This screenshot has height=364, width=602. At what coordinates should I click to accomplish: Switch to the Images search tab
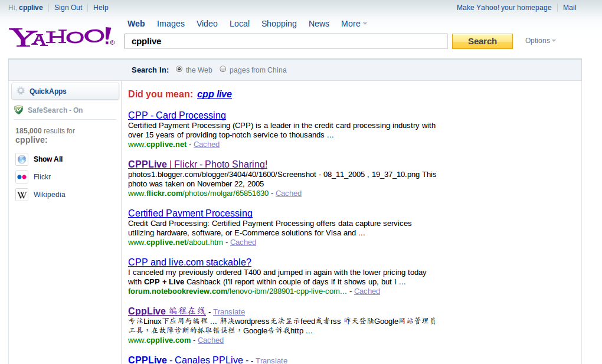[x=171, y=24]
